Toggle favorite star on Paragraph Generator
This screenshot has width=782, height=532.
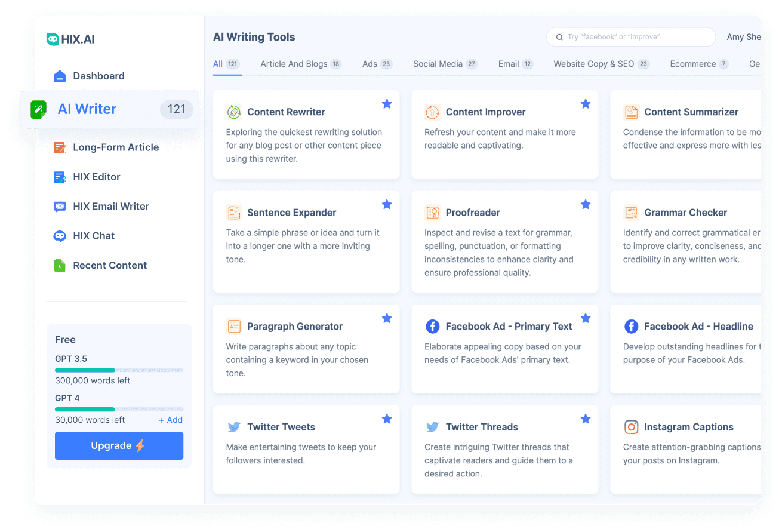387,318
